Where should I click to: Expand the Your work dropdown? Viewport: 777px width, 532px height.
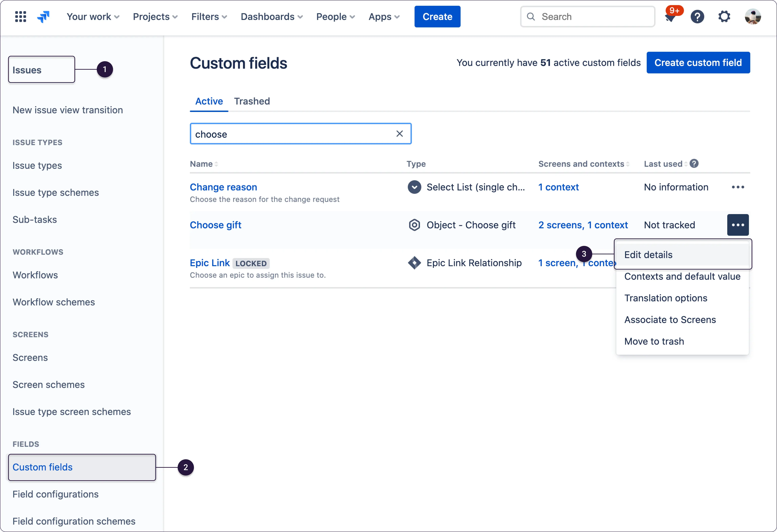click(x=93, y=17)
